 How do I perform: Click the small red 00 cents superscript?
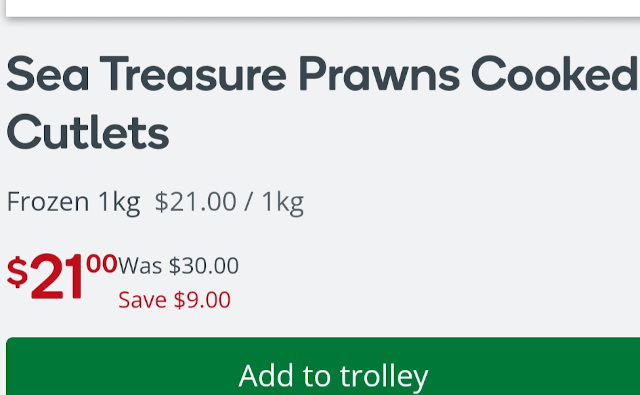[x=102, y=263]
